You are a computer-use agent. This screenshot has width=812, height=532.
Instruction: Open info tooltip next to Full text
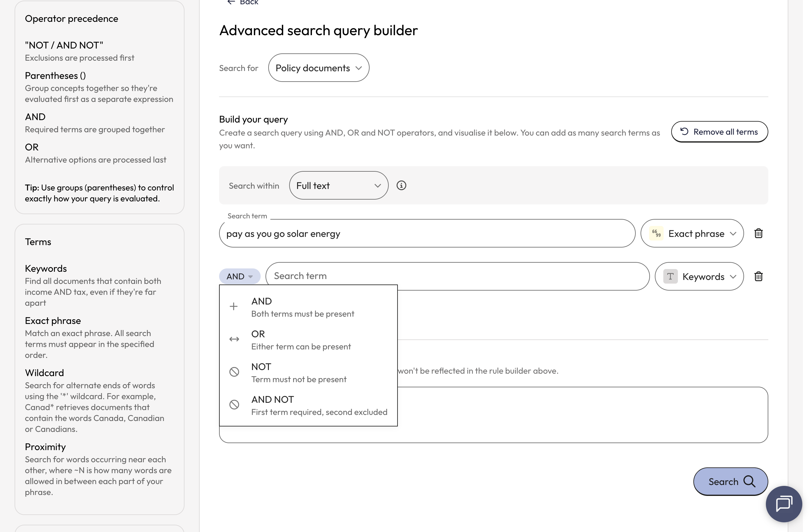point(401,185)
